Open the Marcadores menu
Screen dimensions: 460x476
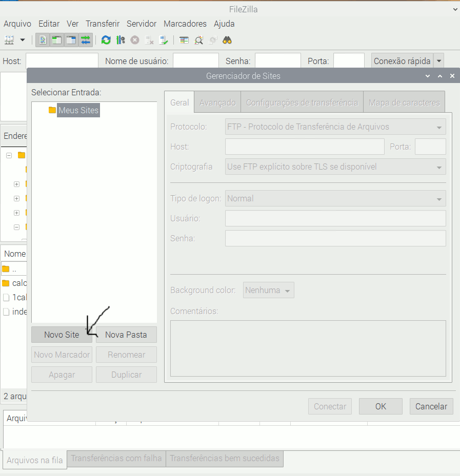tap(185, 24)
